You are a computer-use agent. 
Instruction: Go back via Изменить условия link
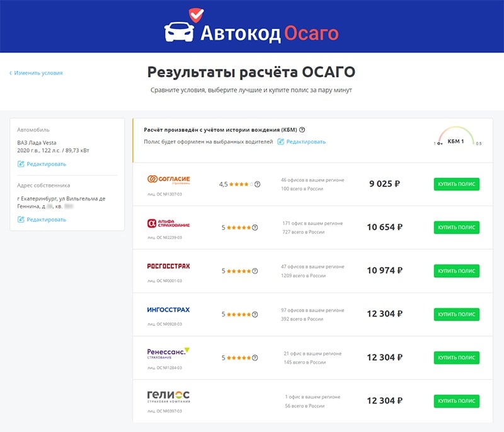pos(36,73)
